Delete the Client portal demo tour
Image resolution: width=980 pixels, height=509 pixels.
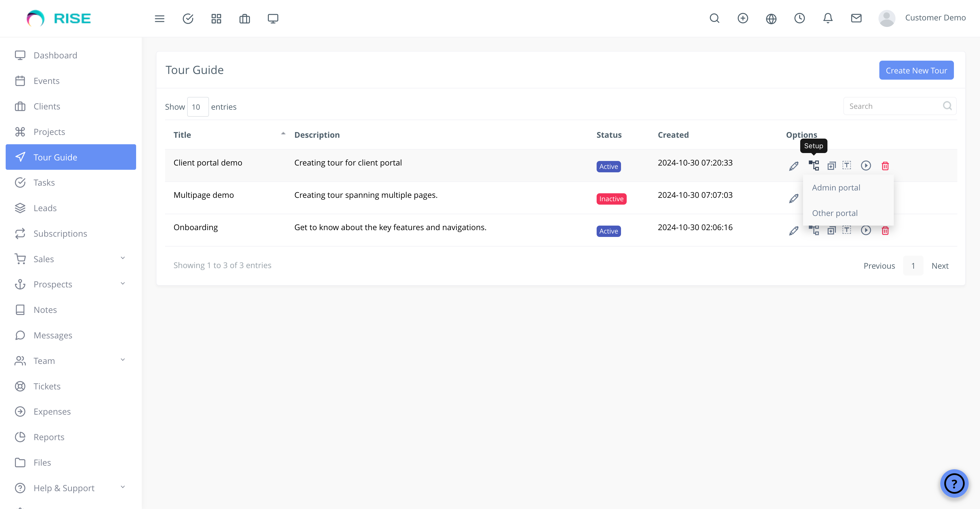pos(885,166)
